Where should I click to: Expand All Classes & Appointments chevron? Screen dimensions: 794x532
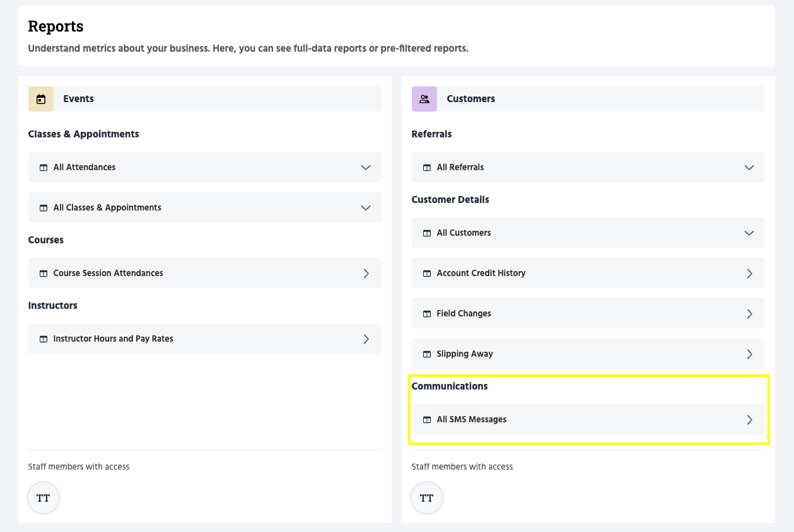pyautogui.click(x=366, y=208)
